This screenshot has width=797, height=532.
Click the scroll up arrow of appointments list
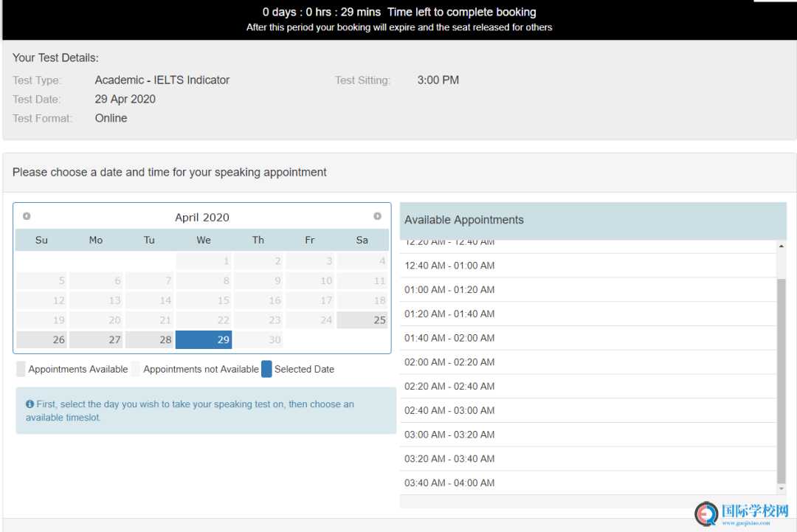[x=782, y=246]
